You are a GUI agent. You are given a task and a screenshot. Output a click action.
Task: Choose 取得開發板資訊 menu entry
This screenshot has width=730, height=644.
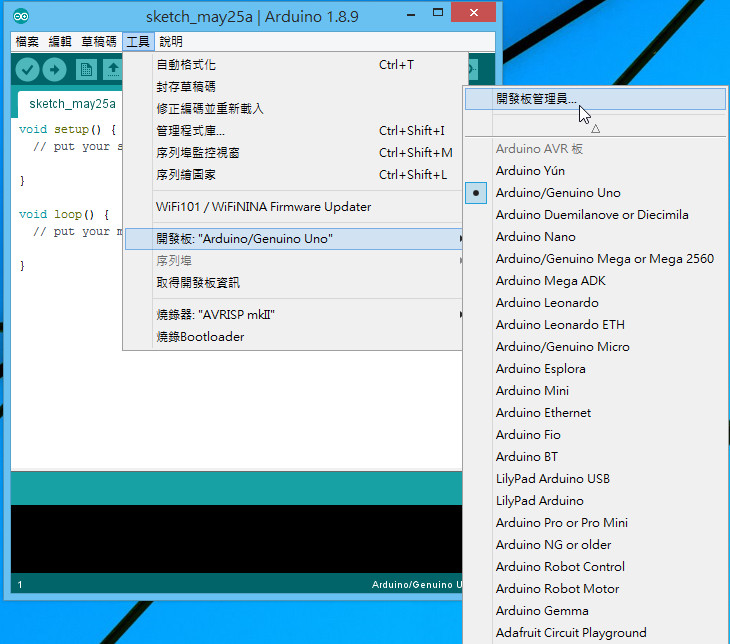[294, 283]
